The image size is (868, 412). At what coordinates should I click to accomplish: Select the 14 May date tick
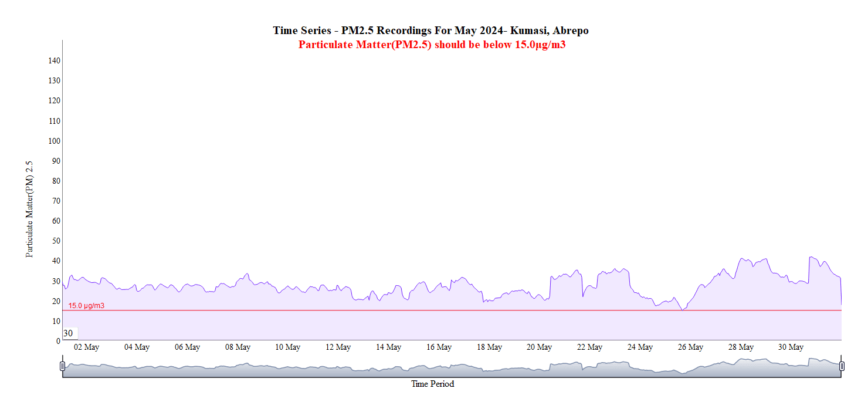[388, 347]
